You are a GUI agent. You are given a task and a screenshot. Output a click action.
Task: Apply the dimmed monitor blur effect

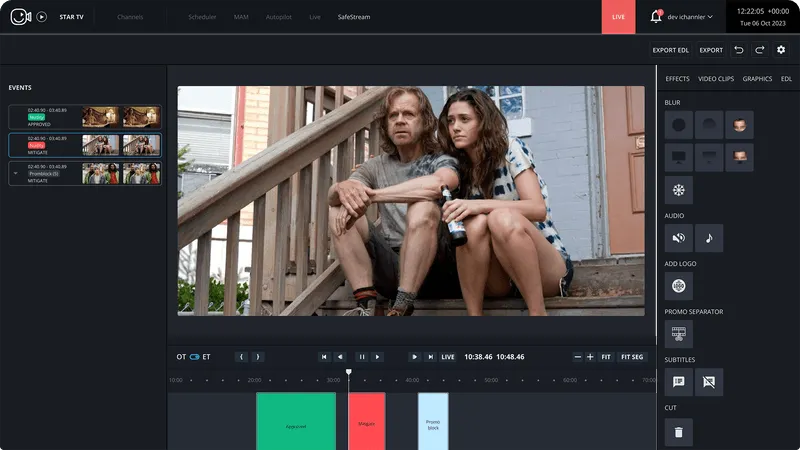coord(709,158)
